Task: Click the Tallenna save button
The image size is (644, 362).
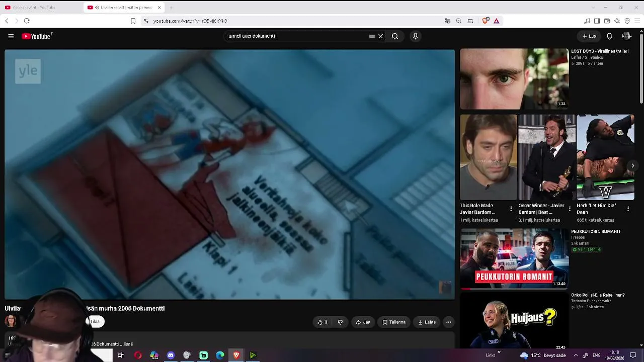Action: click(x=394, y=322)
